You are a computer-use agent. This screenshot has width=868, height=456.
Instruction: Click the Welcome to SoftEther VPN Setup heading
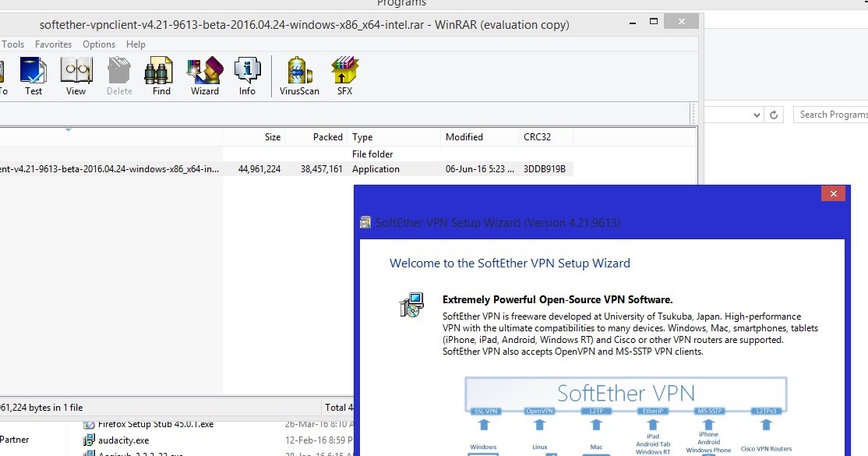[510, 263]
